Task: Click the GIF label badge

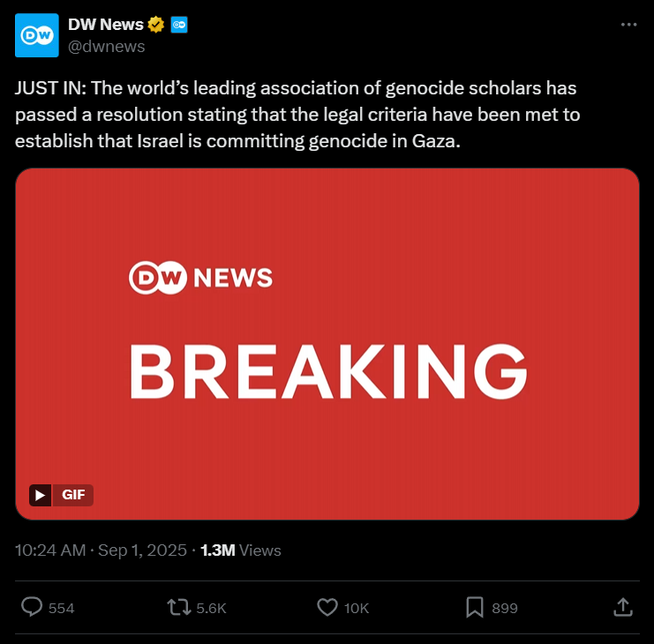Action: click(x=73, y=495)
